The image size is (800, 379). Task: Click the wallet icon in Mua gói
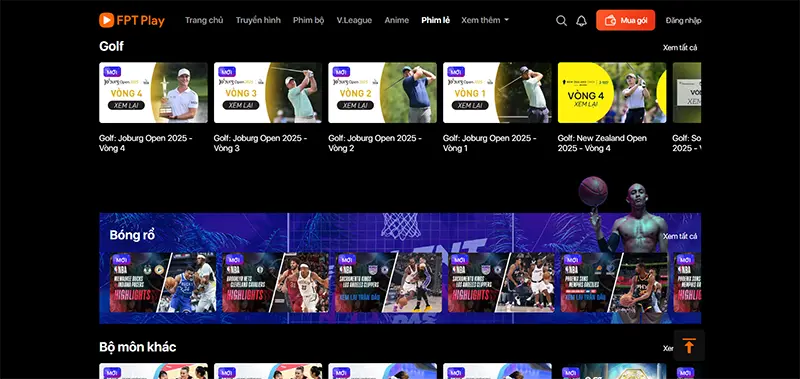coord(610,21)
